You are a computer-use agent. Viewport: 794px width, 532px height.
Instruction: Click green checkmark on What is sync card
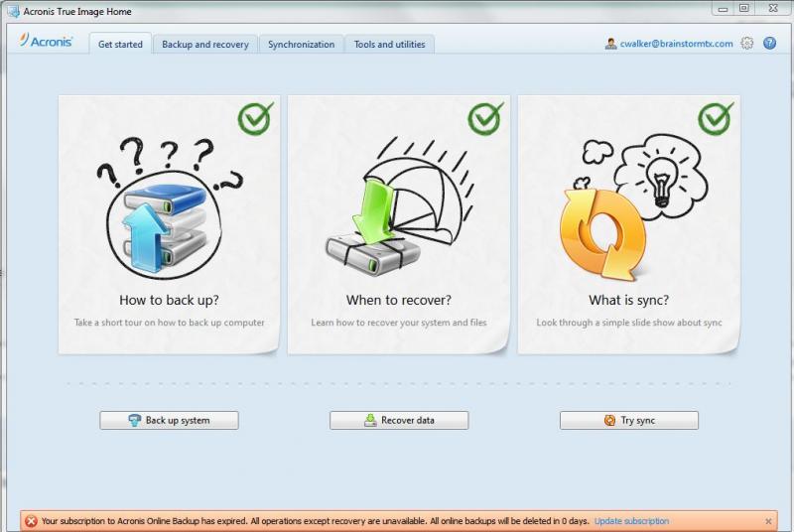click(x=715, y=118)
